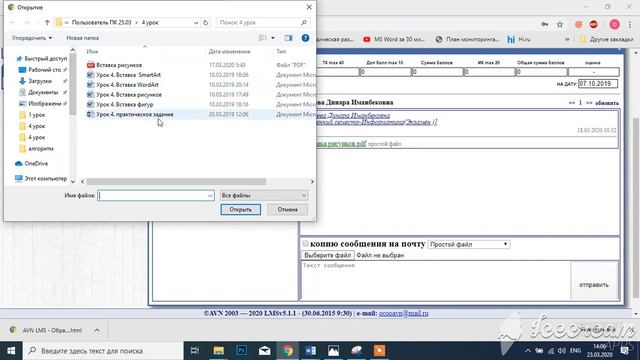Click the navigation pane vertical scrollbar
This screenshot has width=640, height=360.
click(73, 84)
